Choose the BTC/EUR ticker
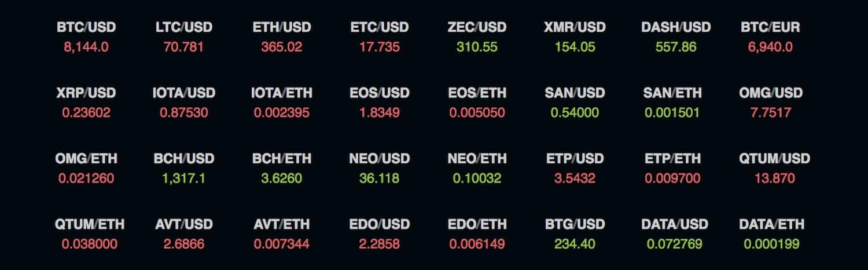Screen dimensions: 868x270 770,27
